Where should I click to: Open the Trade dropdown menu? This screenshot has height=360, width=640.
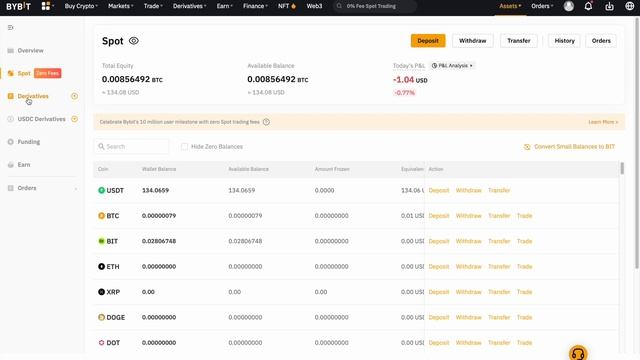point(153,6)
